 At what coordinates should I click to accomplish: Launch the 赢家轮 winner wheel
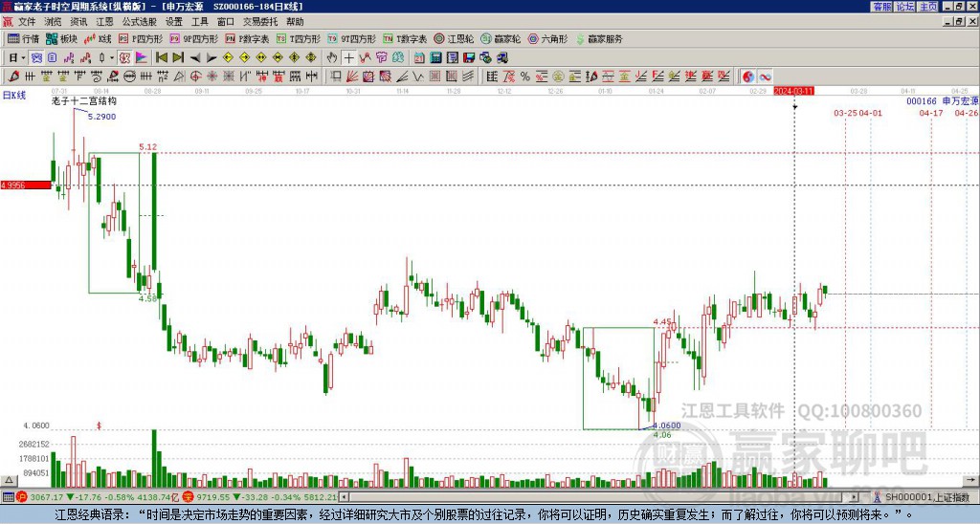click(501, 38)
